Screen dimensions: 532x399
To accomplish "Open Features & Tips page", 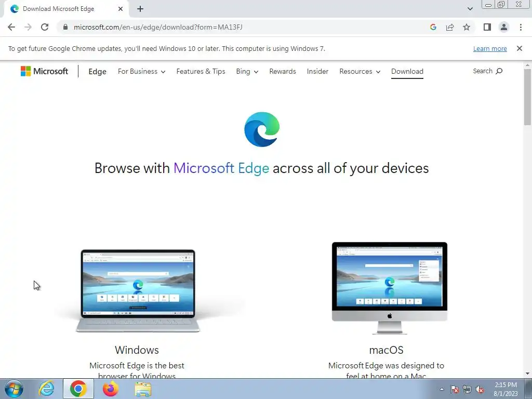I will coord(201,72).
